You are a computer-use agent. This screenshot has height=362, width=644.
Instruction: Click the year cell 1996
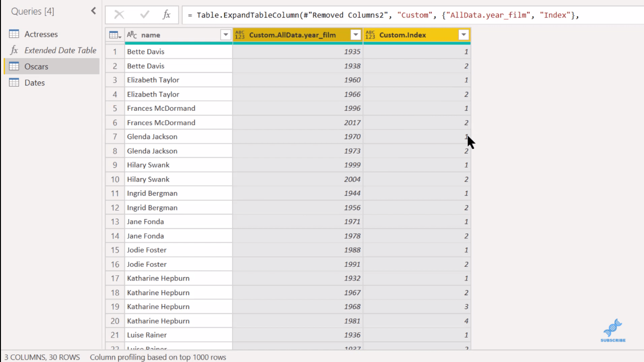point(298,108)
